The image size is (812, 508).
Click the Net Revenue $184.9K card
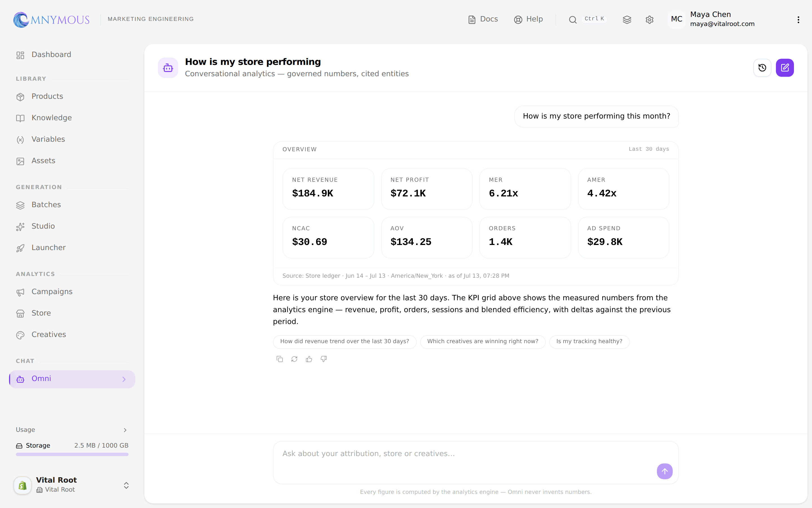point(328,189)
